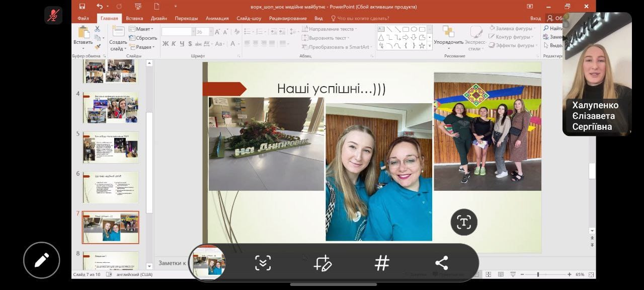Screen dimensions: 644x290
Task: Expand the Раздел section dropdown
Action: (x=143, y=47)
